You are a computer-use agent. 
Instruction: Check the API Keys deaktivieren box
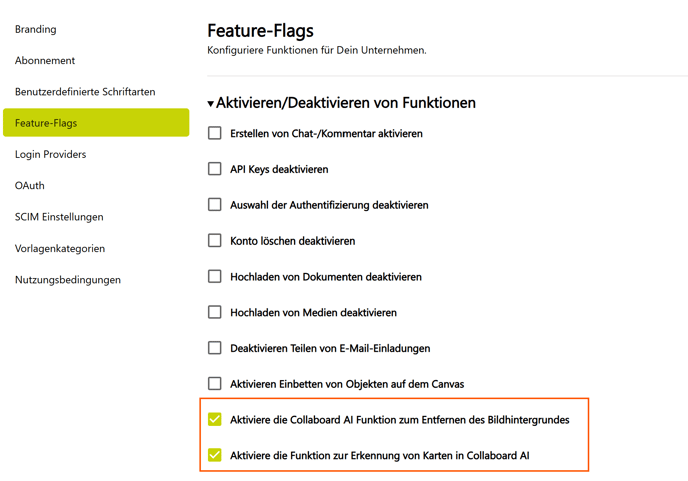coord(214,169)
